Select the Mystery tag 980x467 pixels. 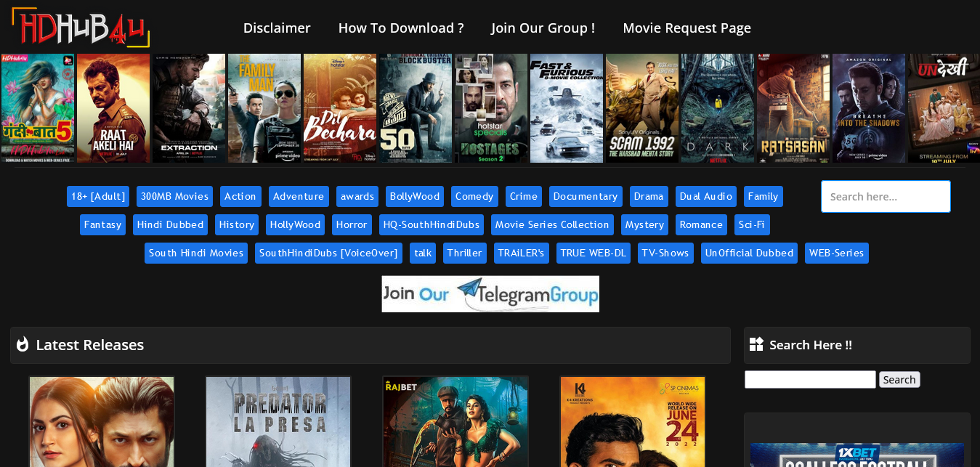point(644,224)
